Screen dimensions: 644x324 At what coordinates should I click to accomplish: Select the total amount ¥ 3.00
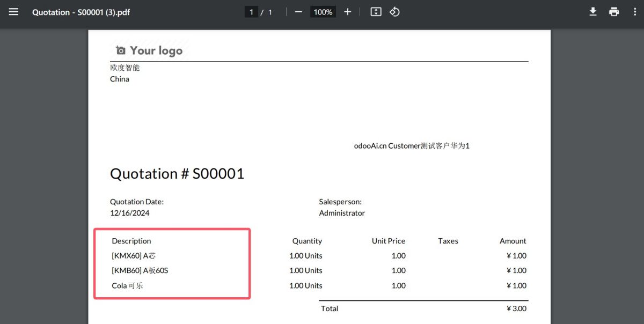tap(517, 308)
